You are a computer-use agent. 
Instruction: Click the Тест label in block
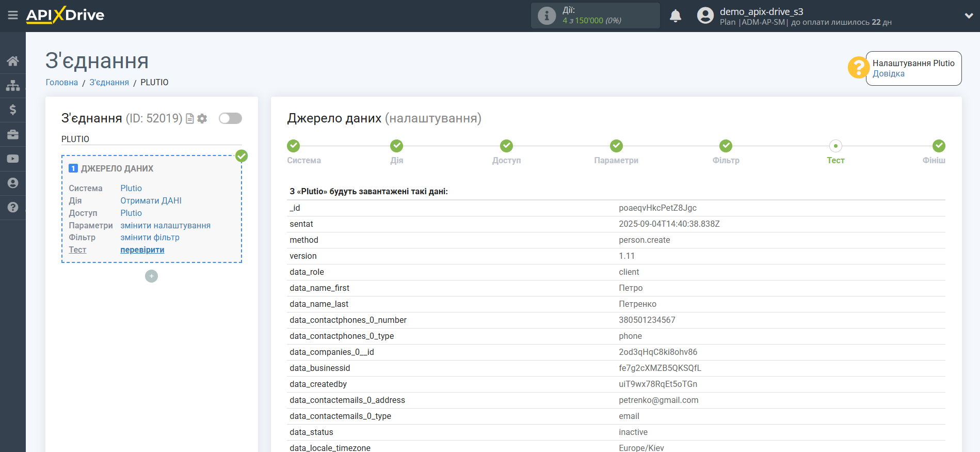tap(77, 250)
